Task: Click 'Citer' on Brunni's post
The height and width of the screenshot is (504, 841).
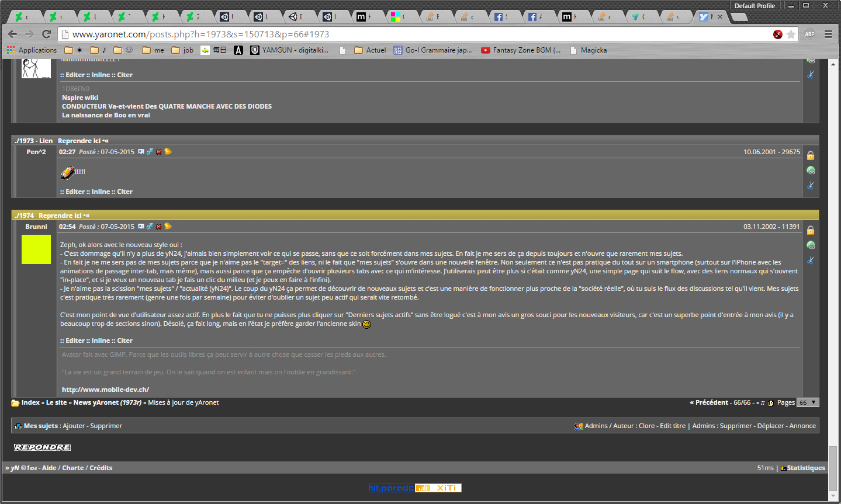Action: tap(124, 340)
